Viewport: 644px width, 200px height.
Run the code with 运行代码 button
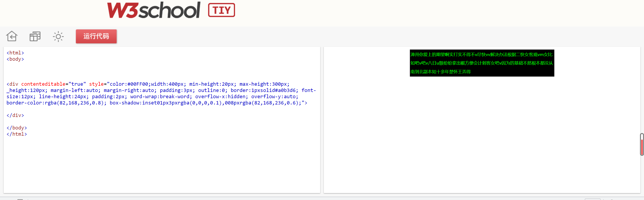coord(96,36)
